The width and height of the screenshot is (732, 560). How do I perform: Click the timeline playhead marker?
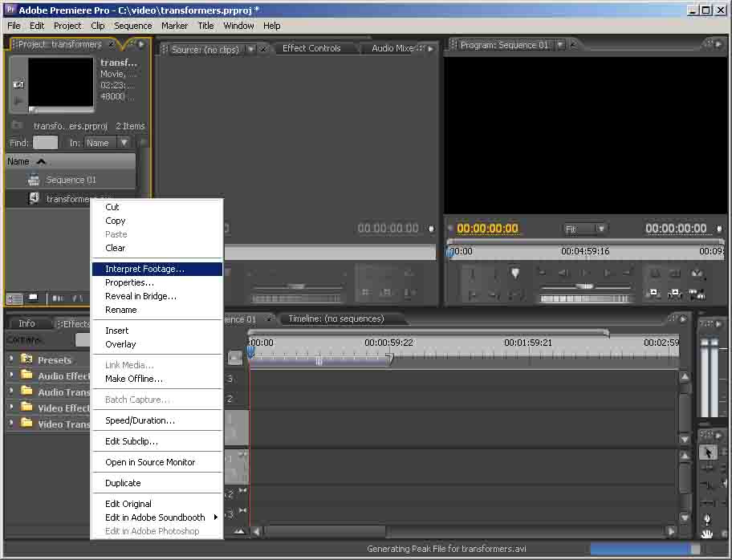tap(250, 351)
